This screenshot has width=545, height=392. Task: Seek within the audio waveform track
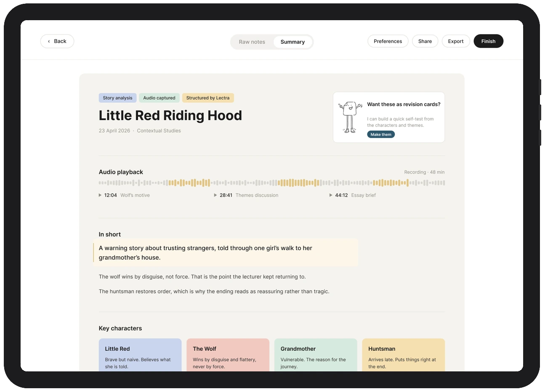pyautogui.click(x=272, y=183)
